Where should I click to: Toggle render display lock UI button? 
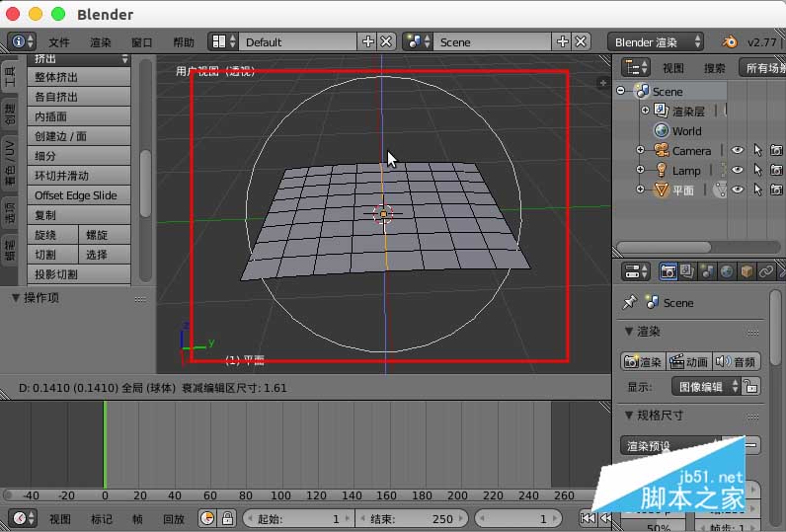pyautogui.click(x=750, y=386)
